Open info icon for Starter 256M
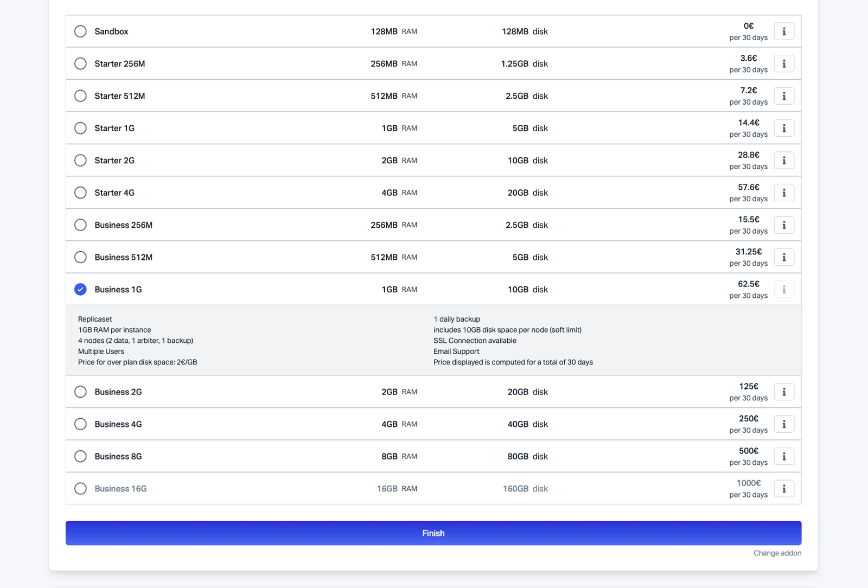The height and width of the screenshot is (588, 868). click(x=784, y=63)
